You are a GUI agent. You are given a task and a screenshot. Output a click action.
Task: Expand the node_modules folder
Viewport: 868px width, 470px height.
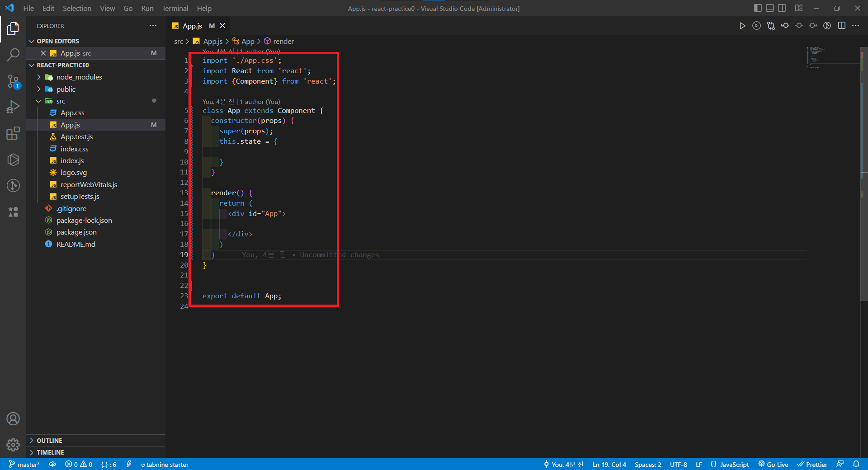[96, 77]
